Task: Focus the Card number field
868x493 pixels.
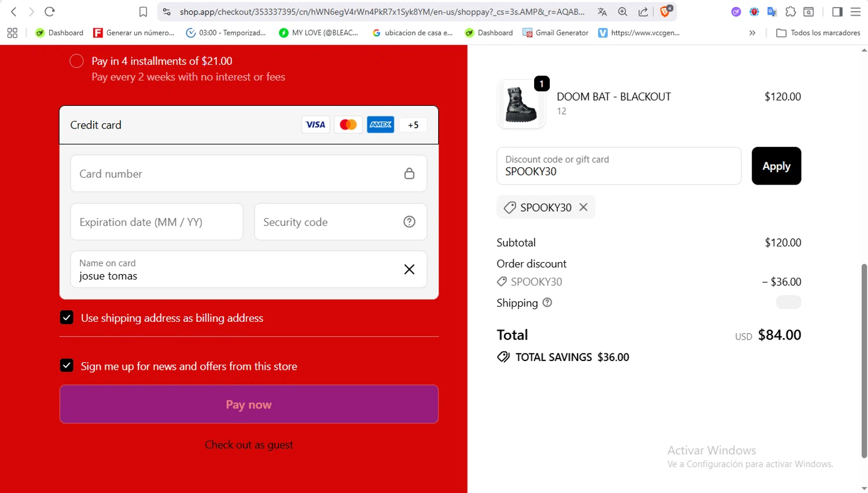Action: pyautogui.click(x=249, y=174)
